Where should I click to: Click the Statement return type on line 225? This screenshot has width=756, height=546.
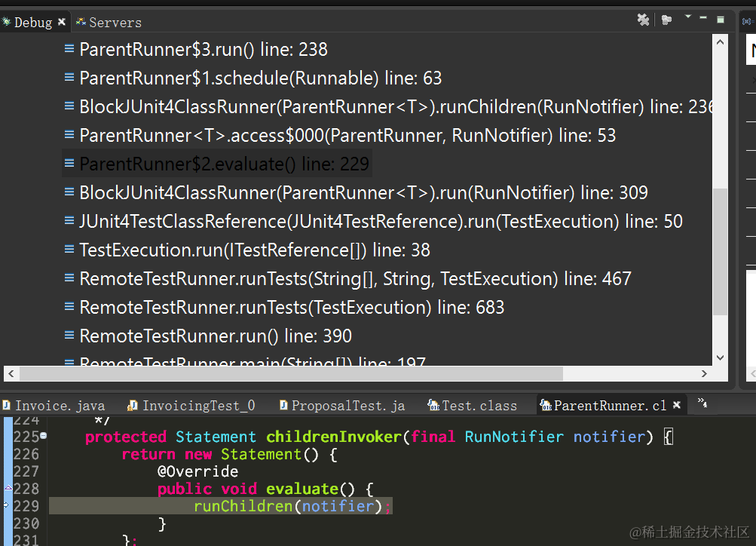point(216,437)
